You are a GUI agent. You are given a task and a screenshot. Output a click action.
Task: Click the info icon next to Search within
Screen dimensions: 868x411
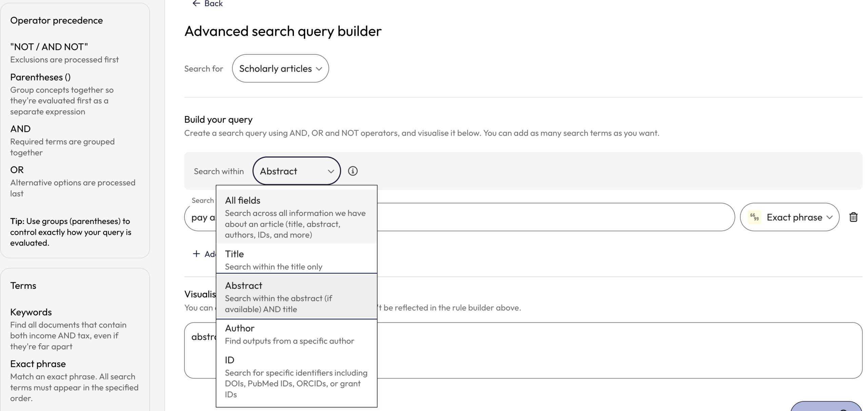coord(353,171)
